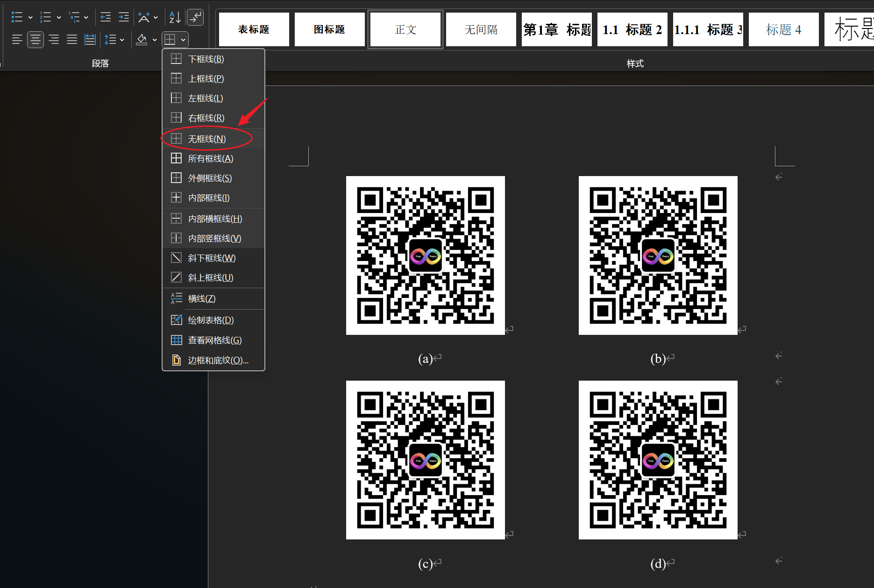Choose 上框线(P) top border
The height and width of the screenshot is (588, 874).
(x=213, y=78)
